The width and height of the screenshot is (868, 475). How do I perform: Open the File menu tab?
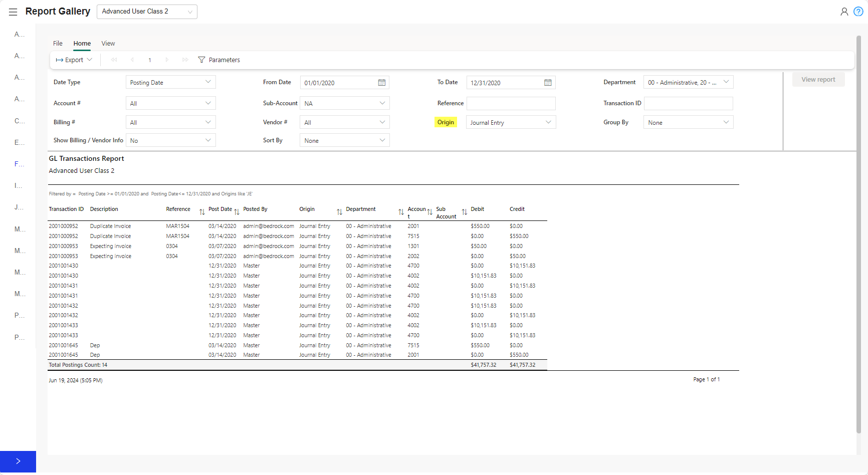pyautogui.click(x=58, y=44)
